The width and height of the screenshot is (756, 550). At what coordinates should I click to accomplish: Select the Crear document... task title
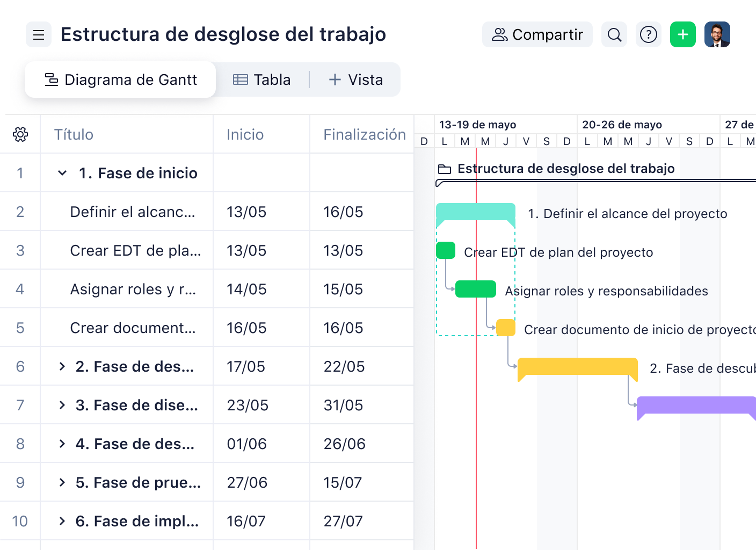(x=133, y=328)
